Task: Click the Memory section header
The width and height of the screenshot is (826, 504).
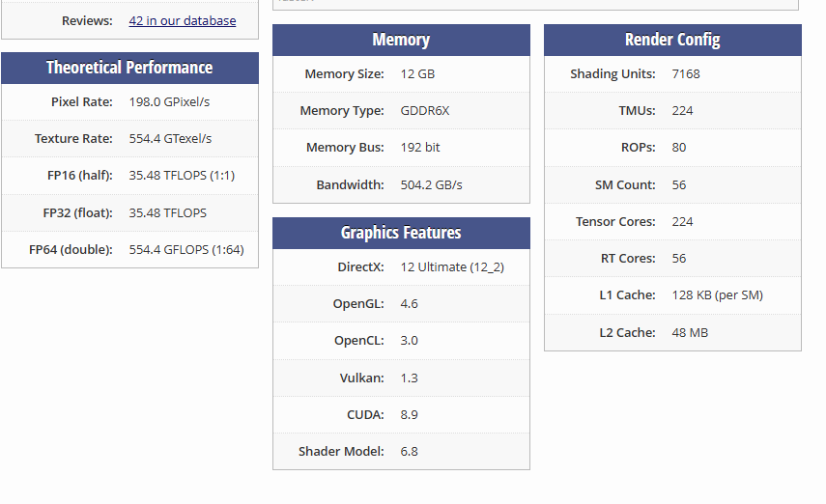Action: click(401, 40)
